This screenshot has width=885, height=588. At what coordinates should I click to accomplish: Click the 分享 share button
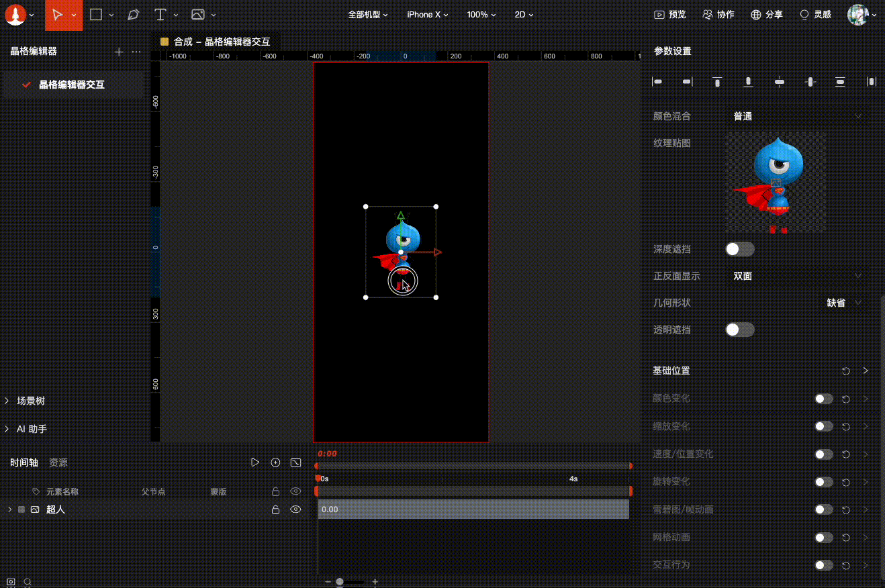[767, 14]
